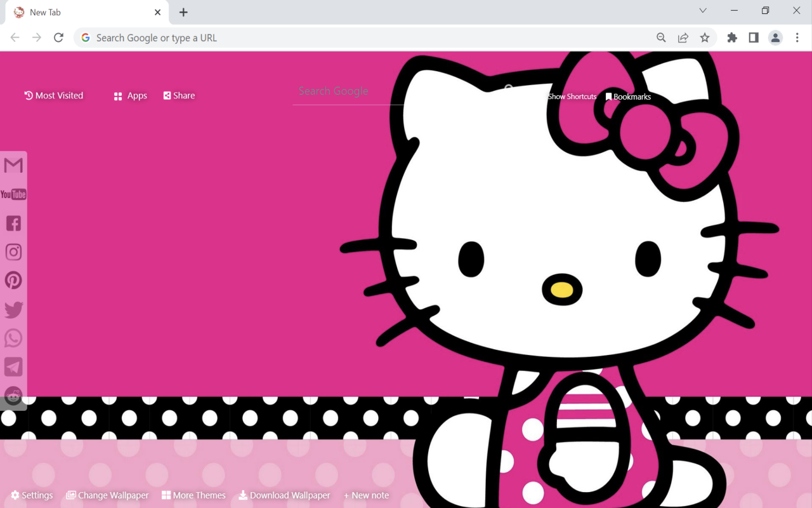This screenshot has height=508, width=812.
Task: Bookmark this tab with star icon
Action: coord(705,37)
